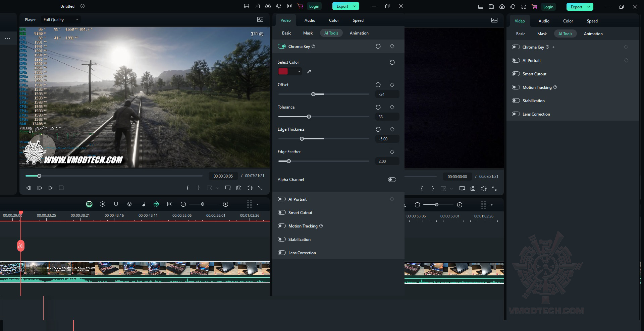The image size is (644, 331).
Task: Open the Export arrow in the background window
Action: 589,7
